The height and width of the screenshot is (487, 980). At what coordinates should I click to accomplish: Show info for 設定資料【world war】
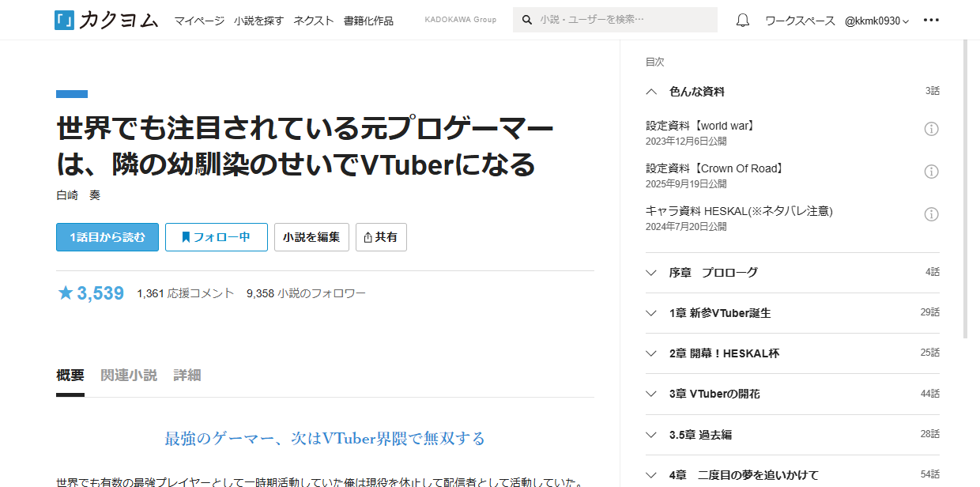coord(931,129)
